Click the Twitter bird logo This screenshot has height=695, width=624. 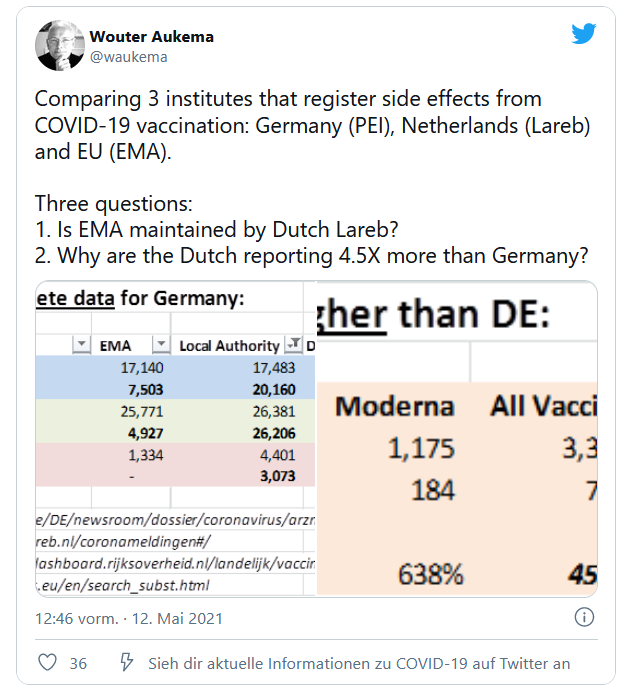click(x=583, y=35)
